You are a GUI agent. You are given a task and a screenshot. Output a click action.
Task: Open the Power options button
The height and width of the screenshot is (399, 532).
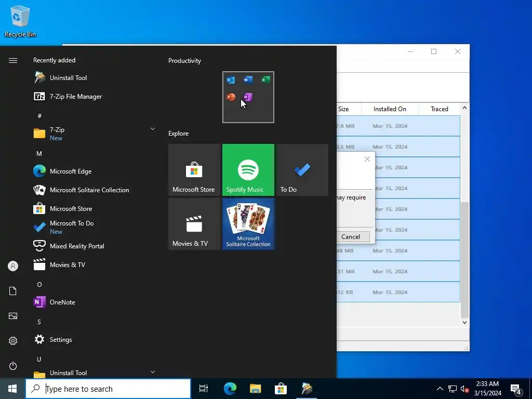click(13, 366)
